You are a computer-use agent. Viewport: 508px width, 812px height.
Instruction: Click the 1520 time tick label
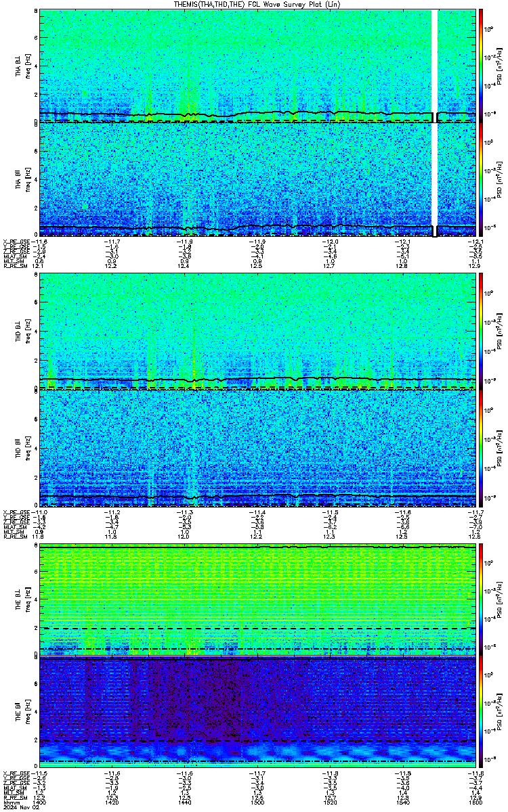click(x=331, y=801)
